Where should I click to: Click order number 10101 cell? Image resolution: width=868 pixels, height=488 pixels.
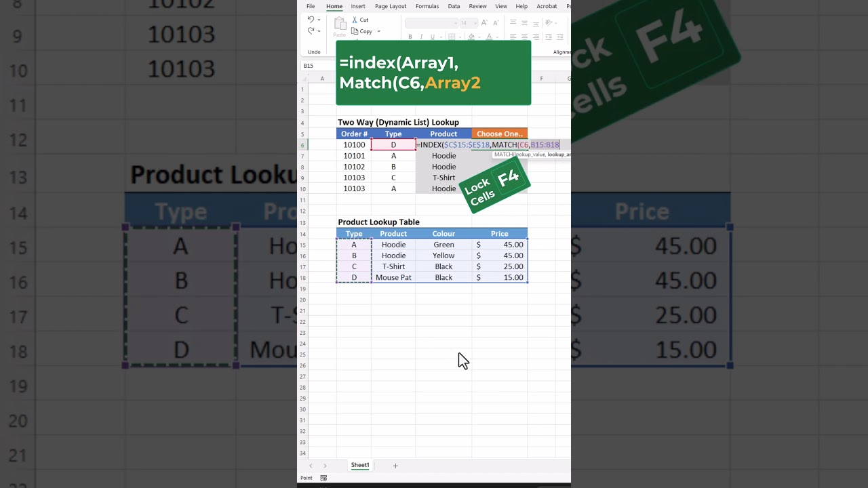(x=354, y=156)
